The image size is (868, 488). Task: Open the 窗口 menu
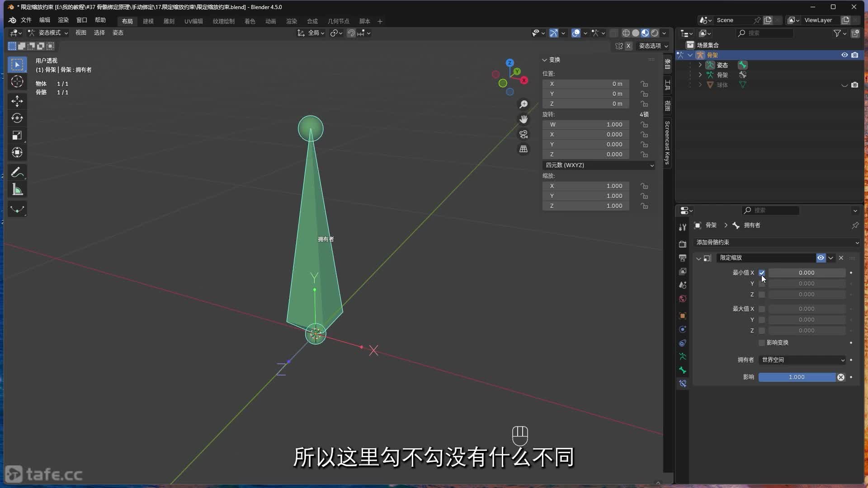click(x=82, y=20)
